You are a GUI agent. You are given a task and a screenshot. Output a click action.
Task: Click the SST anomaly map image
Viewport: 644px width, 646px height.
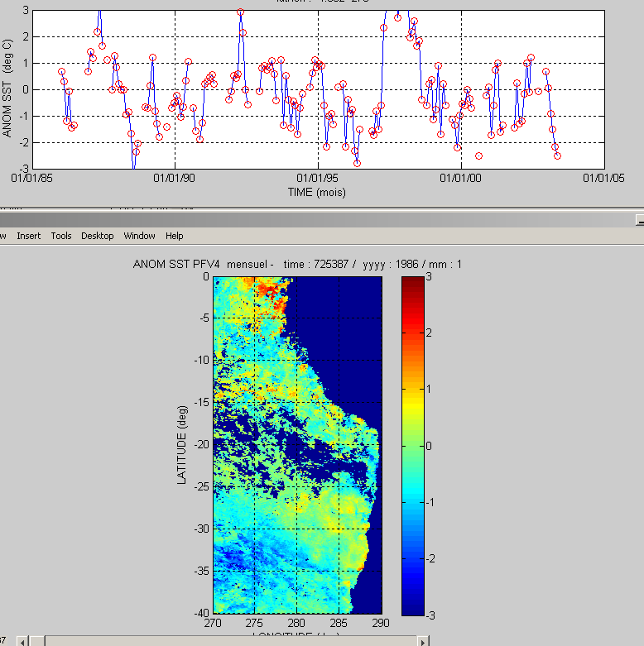pos(297,445)
